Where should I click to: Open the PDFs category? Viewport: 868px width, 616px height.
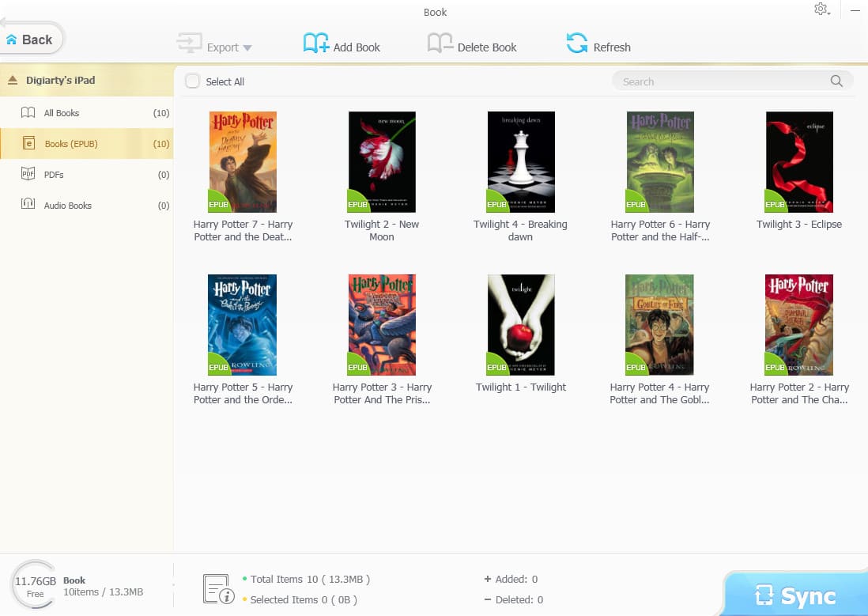pyautogui.click(x=87, y=175)
